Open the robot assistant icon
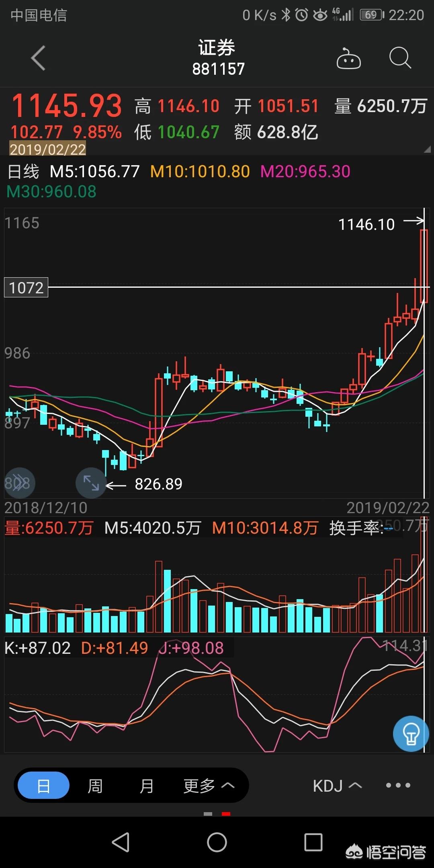The image size is (434, 868). [x=348, y=59]
